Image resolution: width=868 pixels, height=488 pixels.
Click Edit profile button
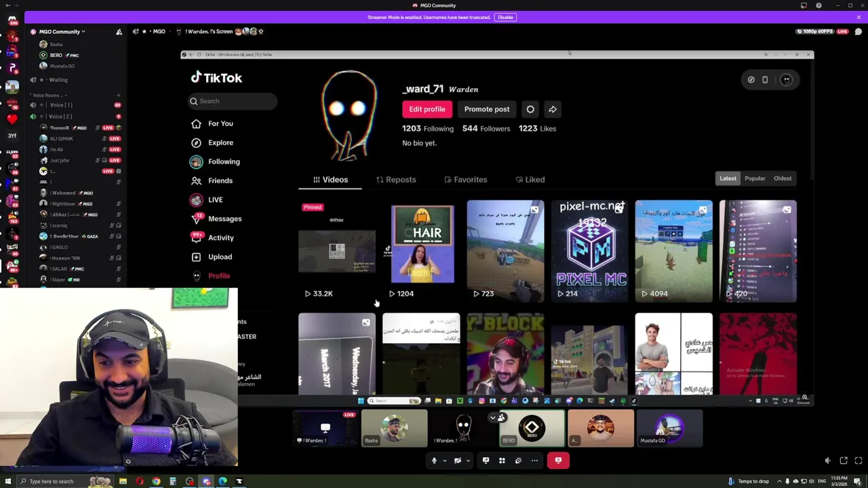coord(427,109)
